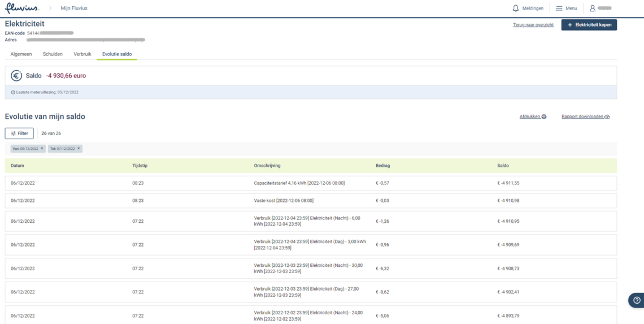The image size is (644, 324).
Task: Switch to the Algemeen tab
Action: pyautogui.click(x=21, y=54)
